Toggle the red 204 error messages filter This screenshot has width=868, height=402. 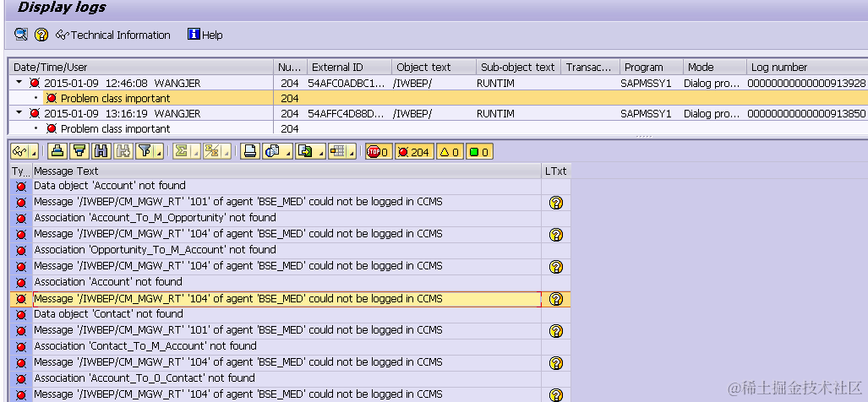pyautogui.click(x=414, y=151)
